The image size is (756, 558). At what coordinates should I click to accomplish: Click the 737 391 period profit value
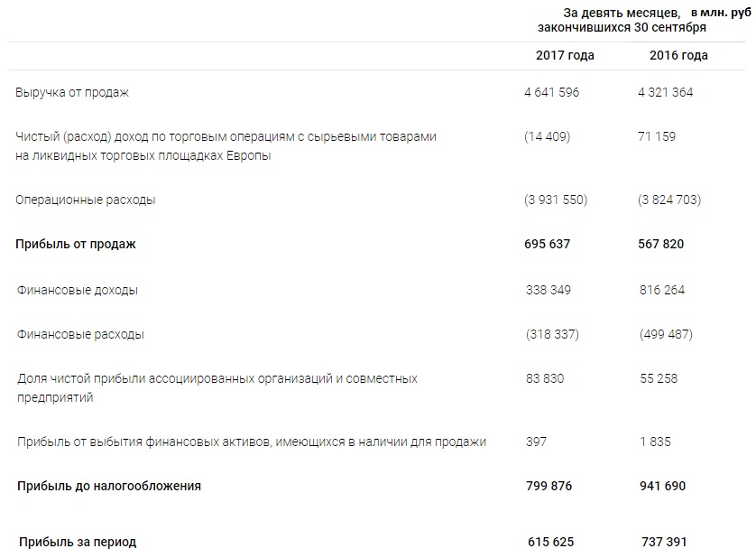[662, 542]
